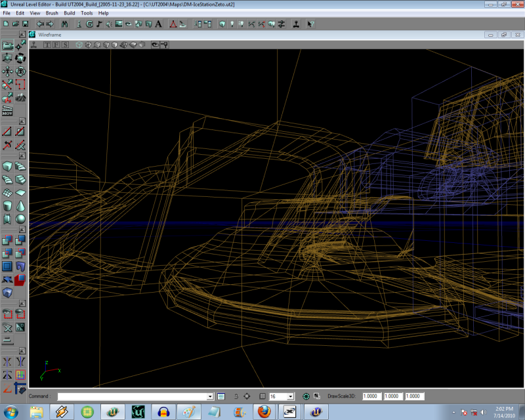Collapse the CSG operations section
Viewport: 525px width, 420px height.
(x=22, y=230)
